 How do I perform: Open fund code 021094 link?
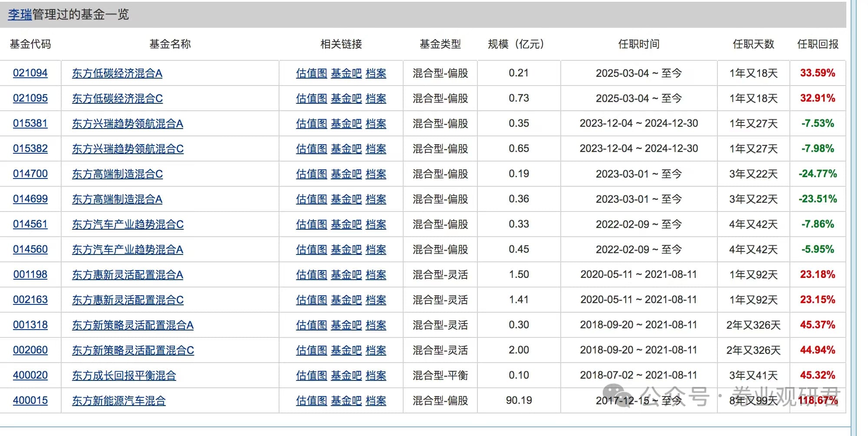(x=30, y=73)
